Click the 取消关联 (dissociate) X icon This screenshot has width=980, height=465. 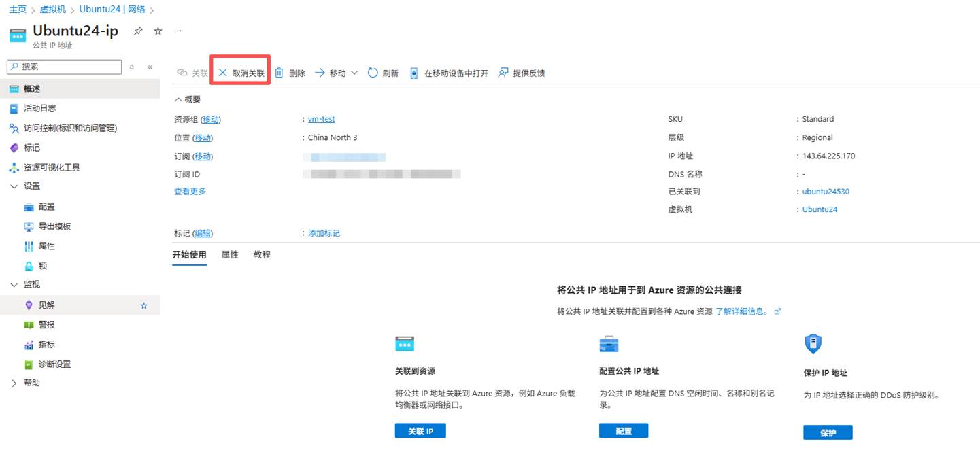click(x=222, y=73)
